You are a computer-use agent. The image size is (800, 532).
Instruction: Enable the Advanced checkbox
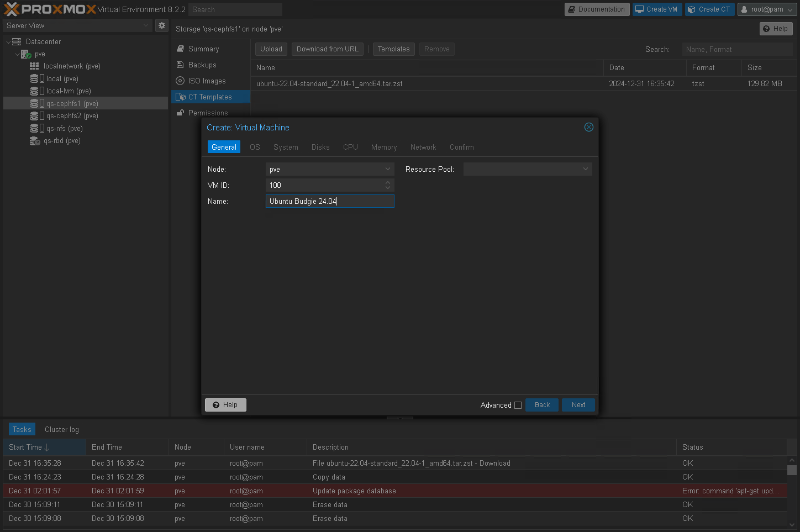click(518, 405)
